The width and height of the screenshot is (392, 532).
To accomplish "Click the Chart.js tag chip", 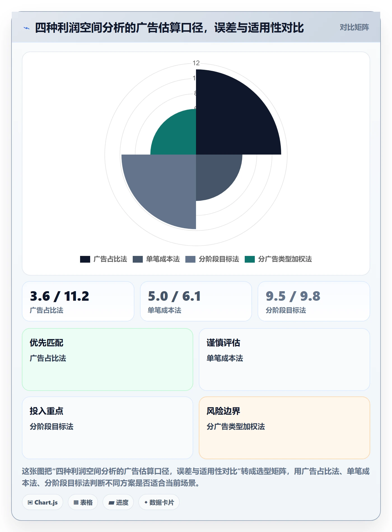I will pyautogui.click(x=43, y=502).
